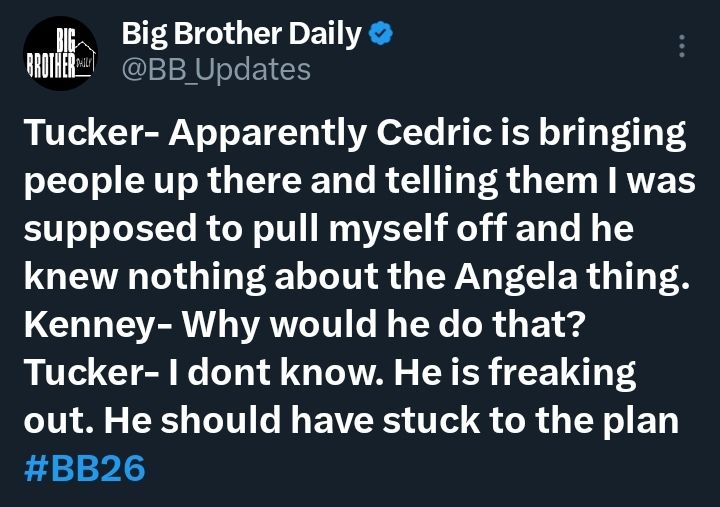The image size is (720, 507).
Task: Click "Kenney-" at start of fifth line
Action: pyautogui.click(x=98, y=324)
